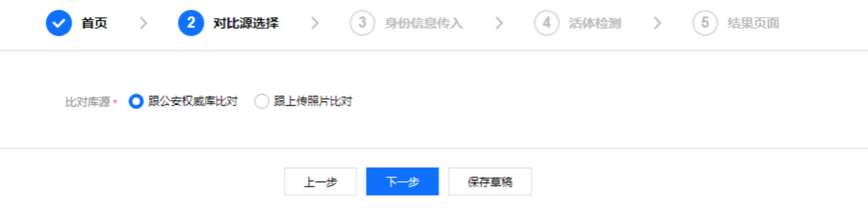
Task: Select the step 2 number circle
Action: (191, 23)
